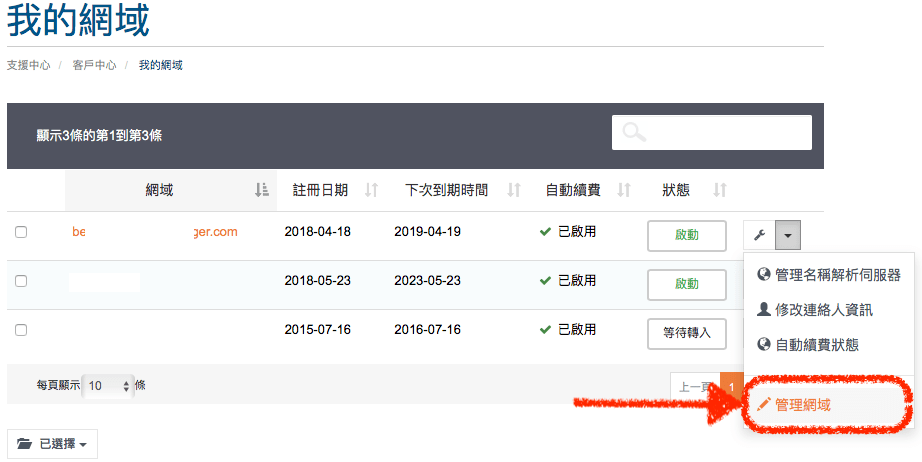Expand the 已選擇 dropdown button
Screen dimensions: 922x462
[x=52, y=443]
